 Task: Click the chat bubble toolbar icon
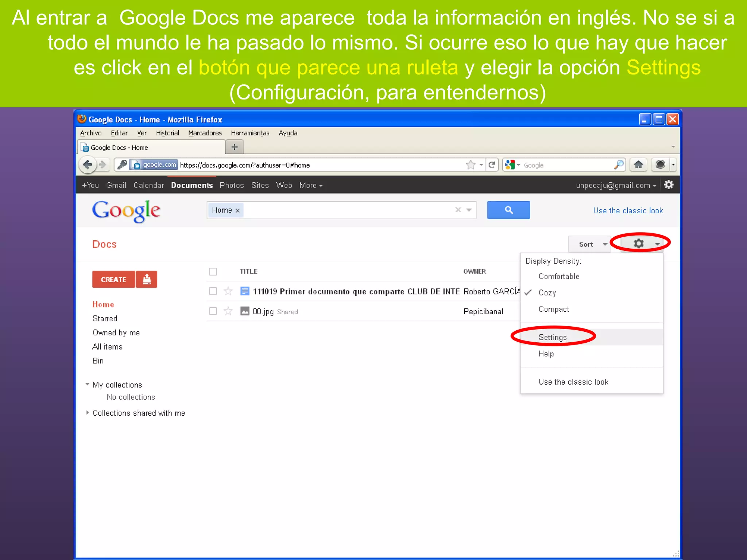click(x=660, y=165)
